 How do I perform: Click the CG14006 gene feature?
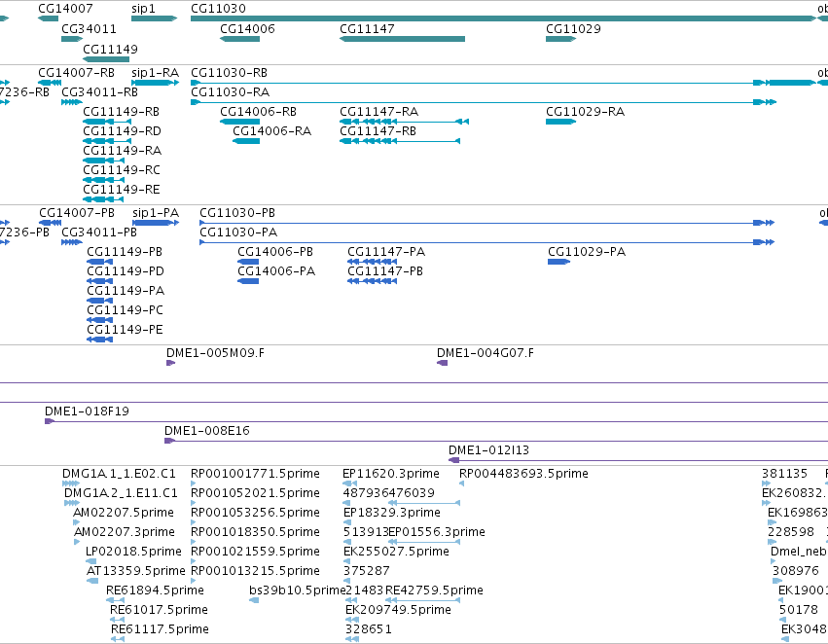pos(239,39)
